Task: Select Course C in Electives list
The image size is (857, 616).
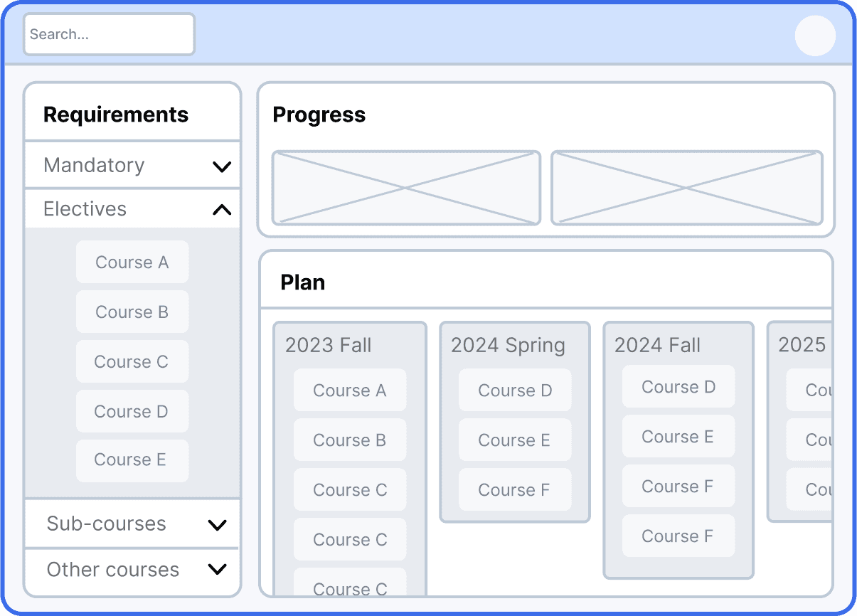Action: [x=132, y=361]
